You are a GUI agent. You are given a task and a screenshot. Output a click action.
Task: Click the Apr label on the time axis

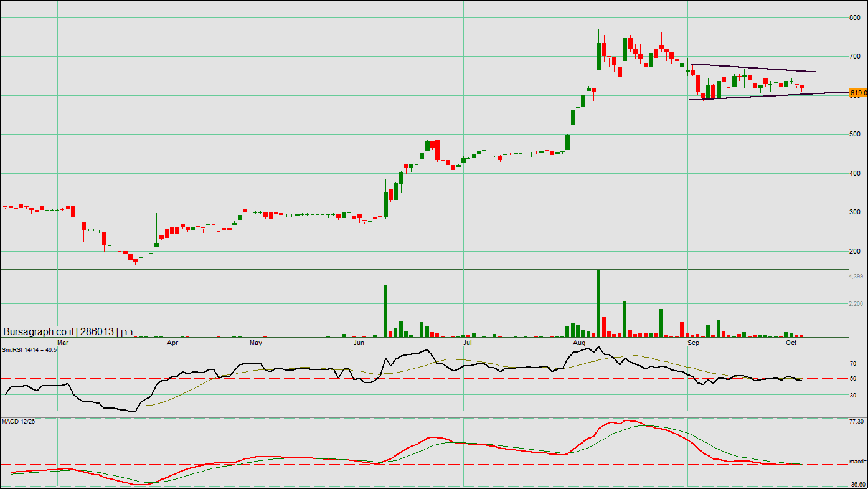coord(172,343)
